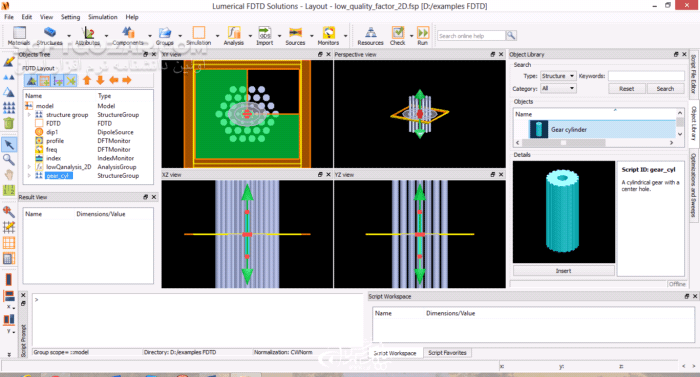Expand the lowQanalysis_2D tree node

tap(29, 167)
